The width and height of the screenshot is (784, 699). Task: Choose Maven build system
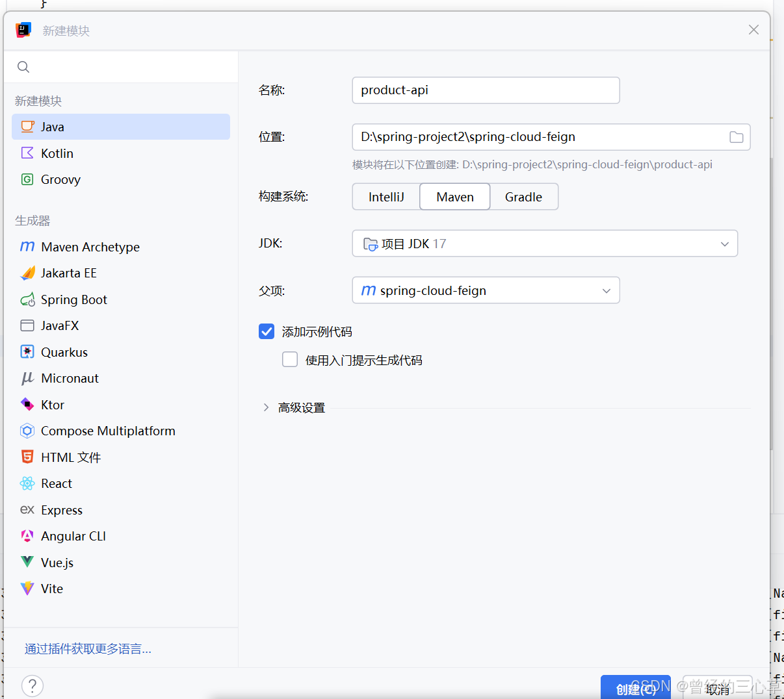(455, 197)
